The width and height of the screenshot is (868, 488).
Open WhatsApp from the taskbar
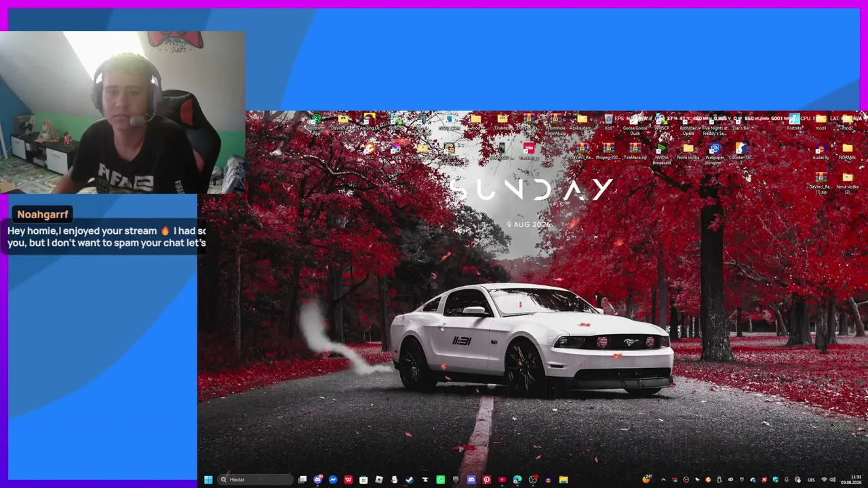click(x=441, y=480)
